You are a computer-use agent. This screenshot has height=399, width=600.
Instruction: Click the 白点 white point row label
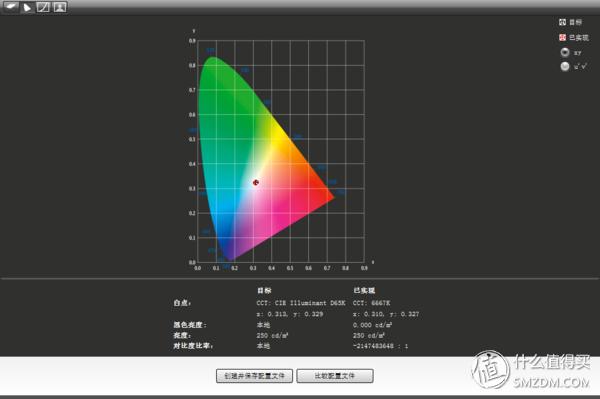pyautogui.click(x=182, y=303)
